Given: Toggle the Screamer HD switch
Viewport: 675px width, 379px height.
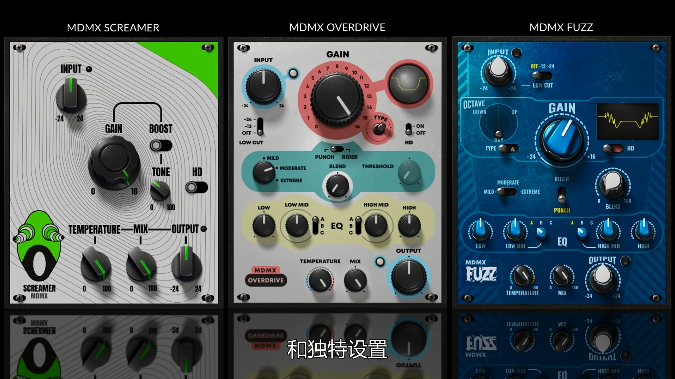Looking at the screenshot, I should [196, 187].
